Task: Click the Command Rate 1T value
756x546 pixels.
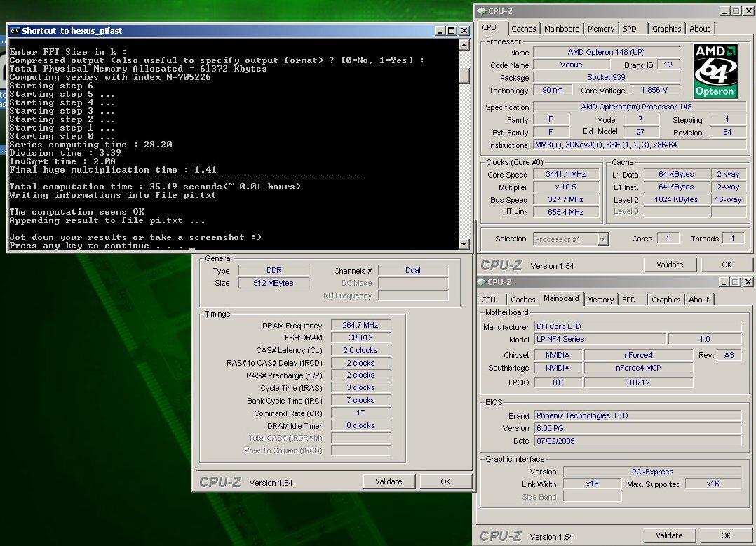Action: [x=360, y=413]
